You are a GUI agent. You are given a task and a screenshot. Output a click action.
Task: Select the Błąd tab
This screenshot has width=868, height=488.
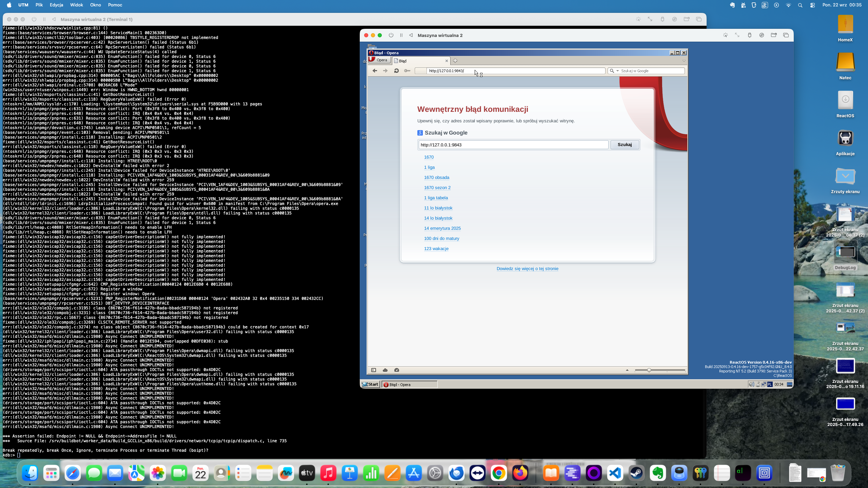[x=419, y=61]
